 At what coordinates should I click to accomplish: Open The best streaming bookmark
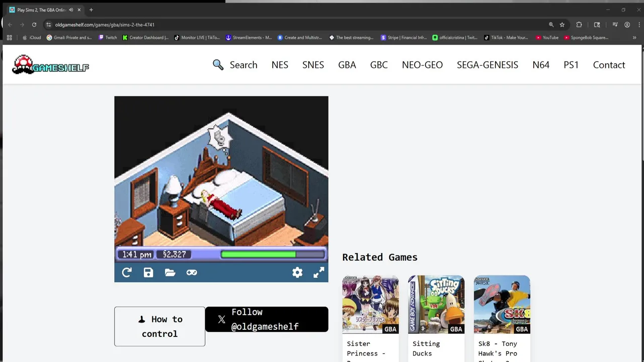coord(351,38)
